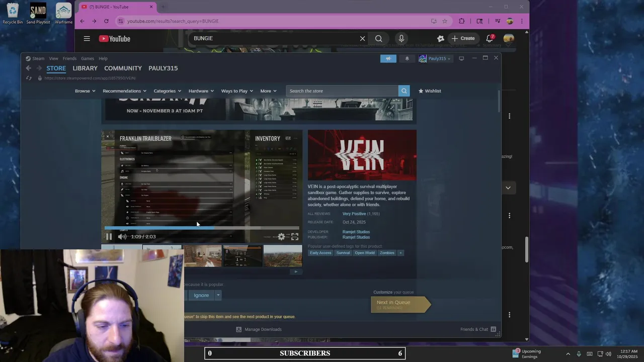Viewport: 644px width, 362px height.
Task: Clear the BUNGIE YouTube search text
Action: tap(362, 39)
